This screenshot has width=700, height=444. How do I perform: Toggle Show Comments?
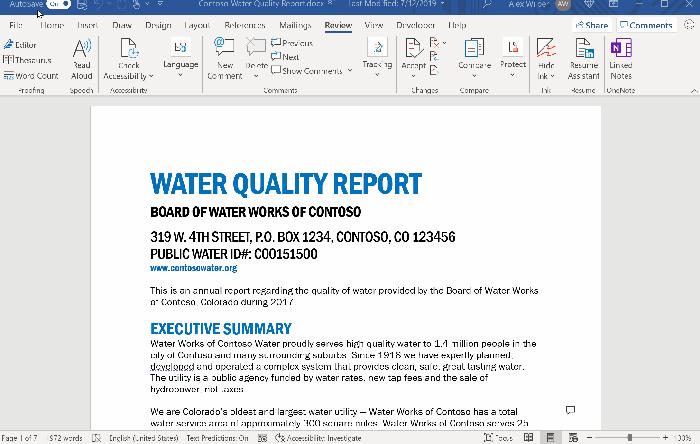307,71
